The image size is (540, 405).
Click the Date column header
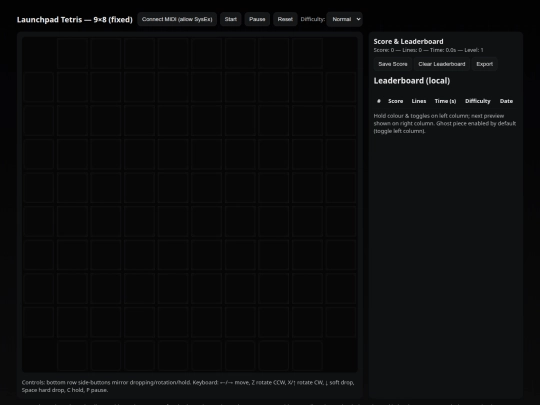point(506,101)
